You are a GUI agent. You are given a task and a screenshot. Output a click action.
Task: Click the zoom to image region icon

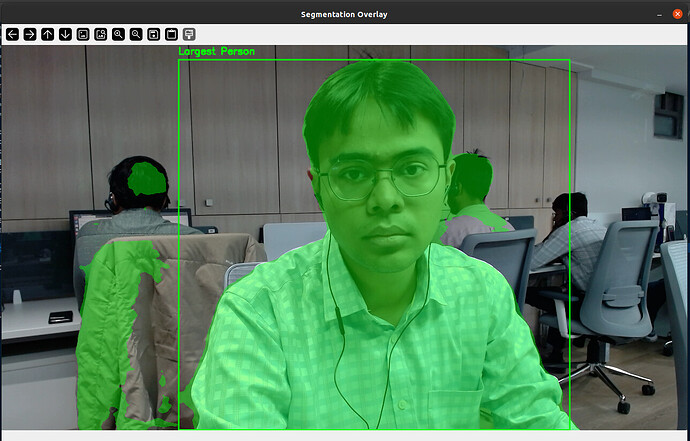click(100, 34)
